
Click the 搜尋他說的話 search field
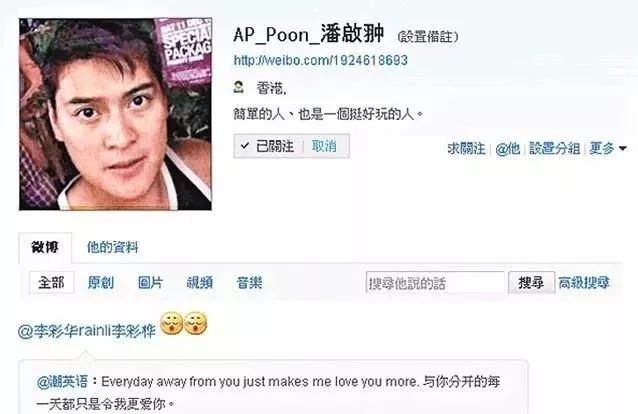tap(435, 283)
